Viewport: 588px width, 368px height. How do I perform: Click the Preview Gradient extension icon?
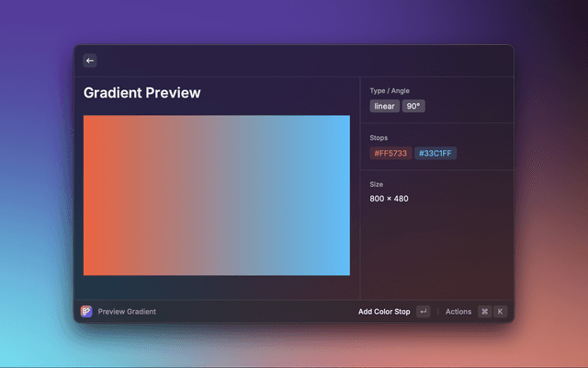click(x=86, y=312)
